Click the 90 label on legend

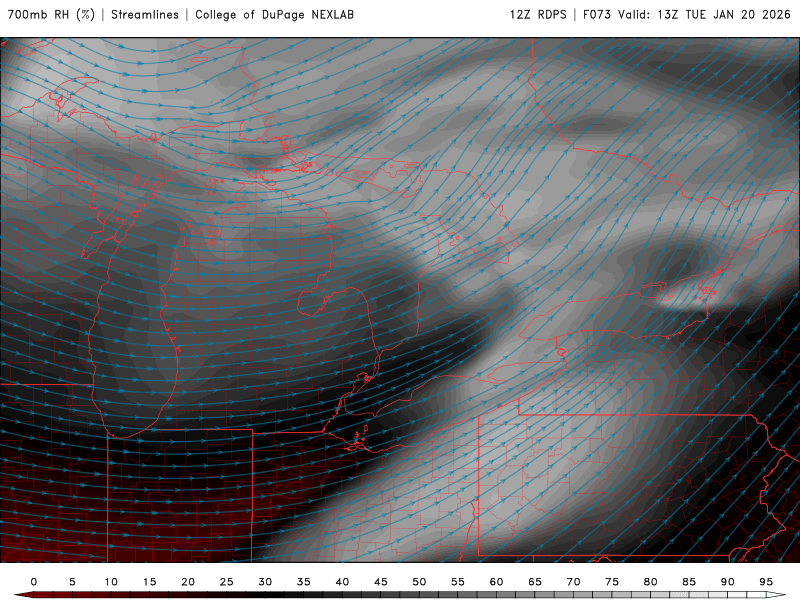[728, 582]
